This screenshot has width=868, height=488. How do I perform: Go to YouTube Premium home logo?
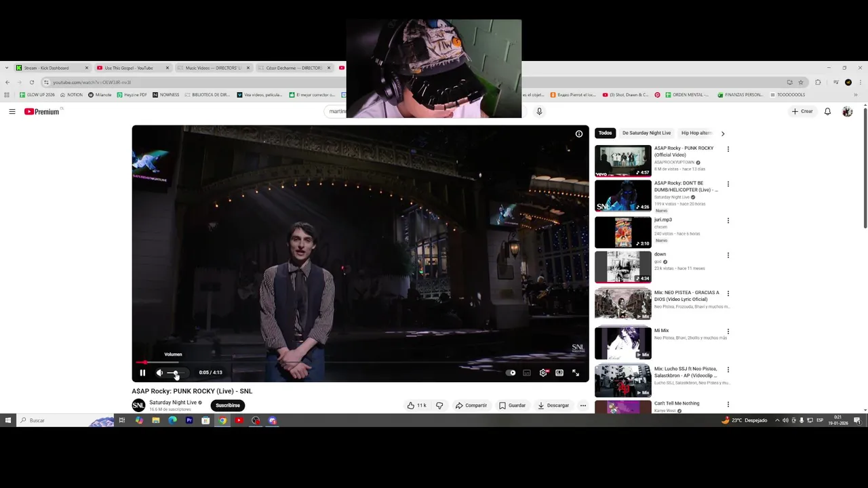tap(42, 111)
